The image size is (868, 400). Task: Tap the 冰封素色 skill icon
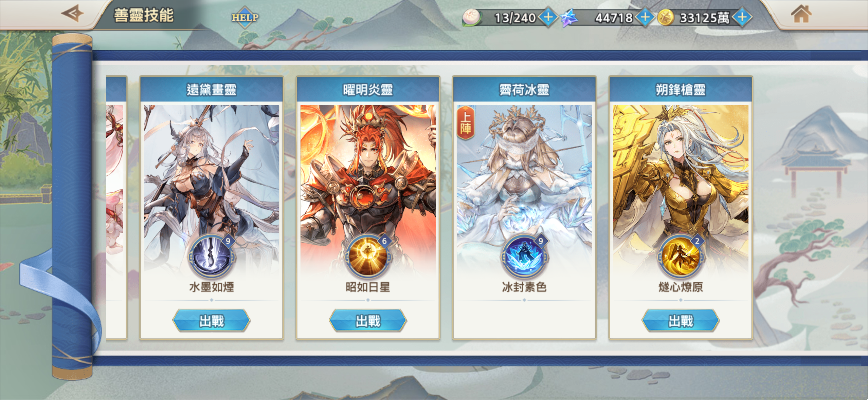tap(524, 256)
